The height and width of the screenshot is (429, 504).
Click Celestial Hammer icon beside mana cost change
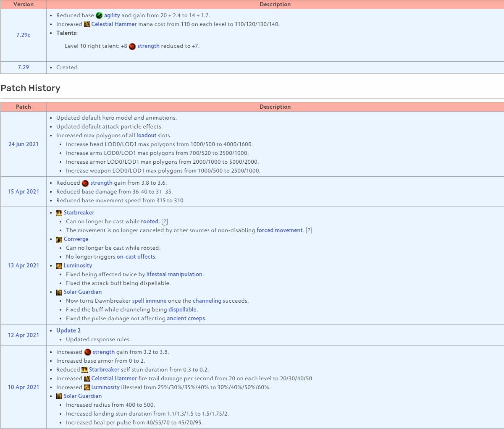[x=87, y=24]
